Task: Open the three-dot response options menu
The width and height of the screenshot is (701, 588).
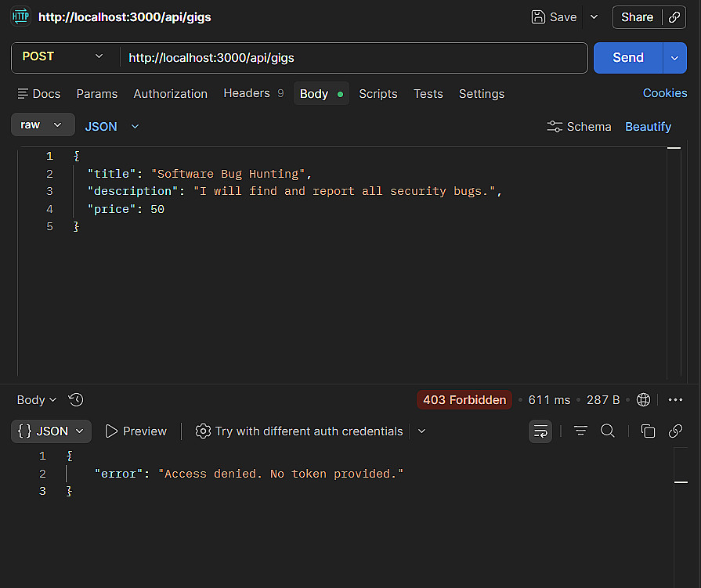Action: (675, 400)
